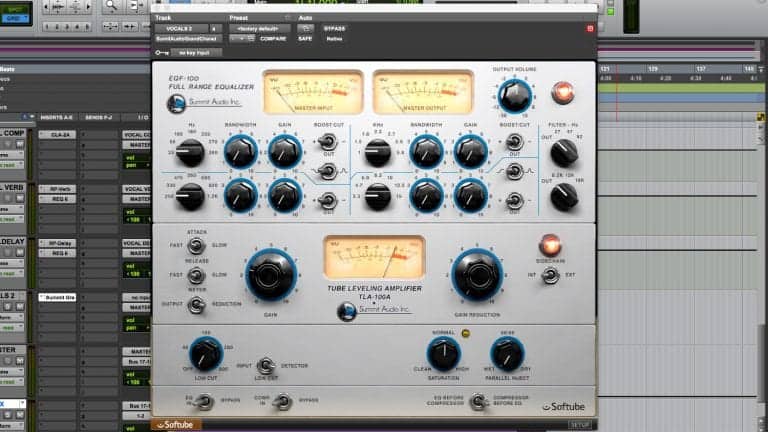The image size is (768, 432).
Task: Click the Parallel Inject knob
Action: coord(507,354)
